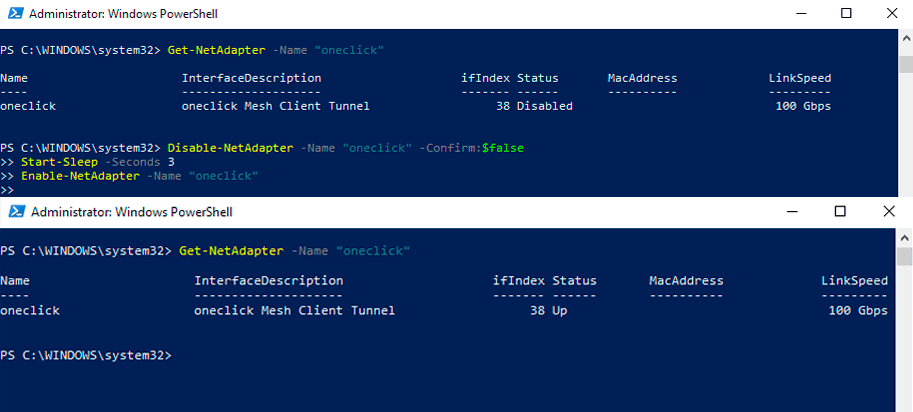The height and width of the screenshot is (412, 913).
Task: Maximize the bottom PowerShell window
Action: point(840,212)
